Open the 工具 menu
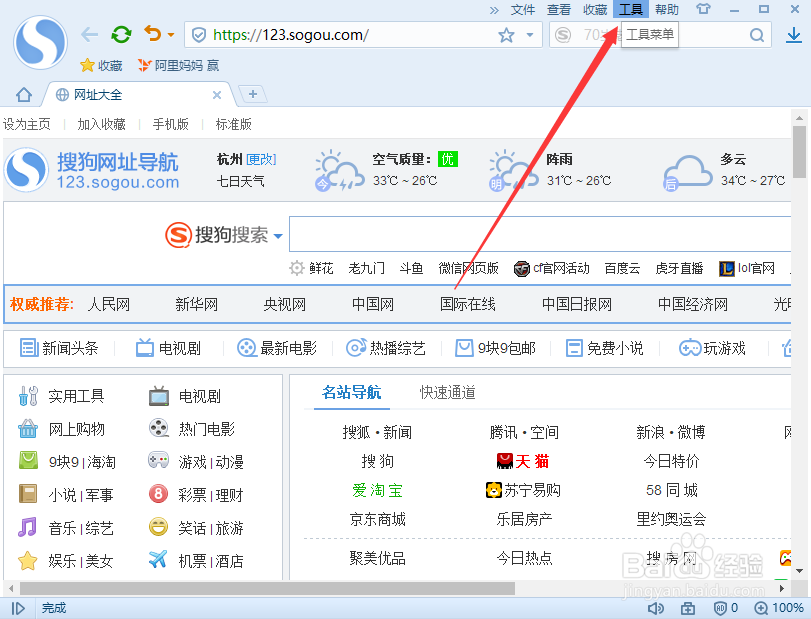 point(631,9)
